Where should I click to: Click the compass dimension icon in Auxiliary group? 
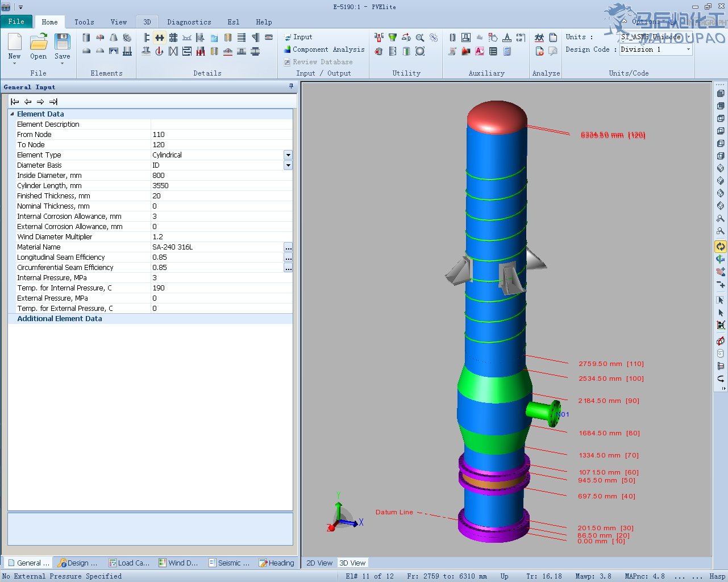coord(507,38)
